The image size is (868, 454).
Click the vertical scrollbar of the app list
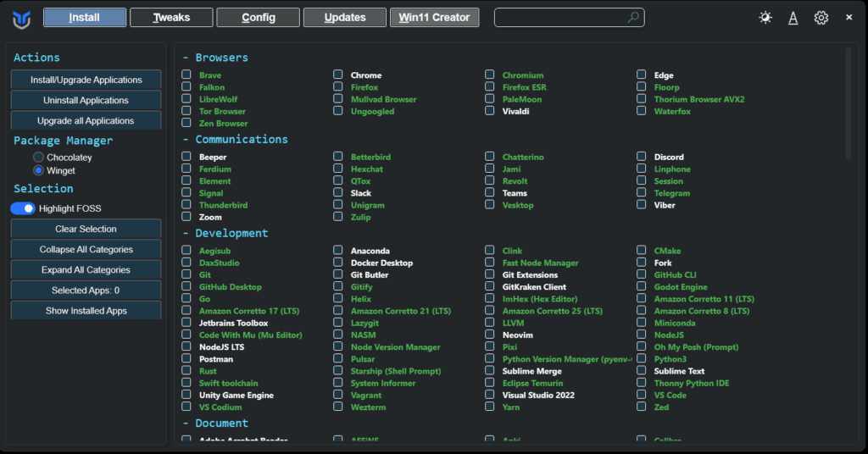click(x=849, y=102)
